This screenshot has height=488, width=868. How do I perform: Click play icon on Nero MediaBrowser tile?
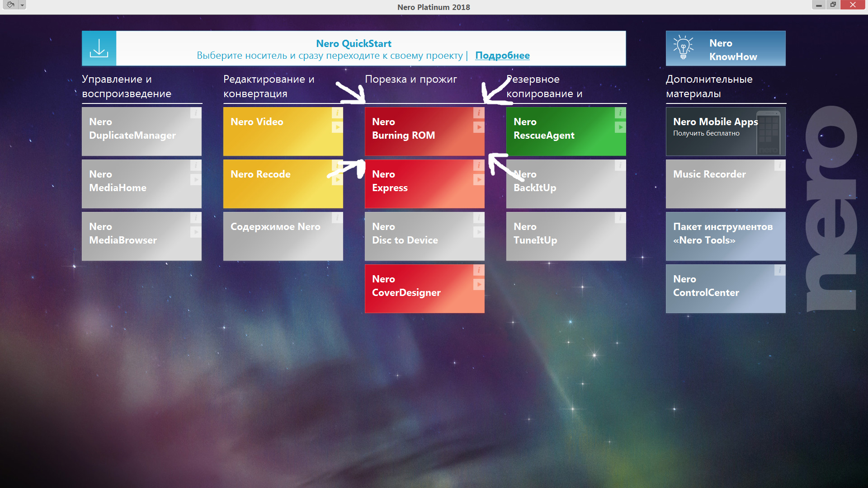coord(196,232)
